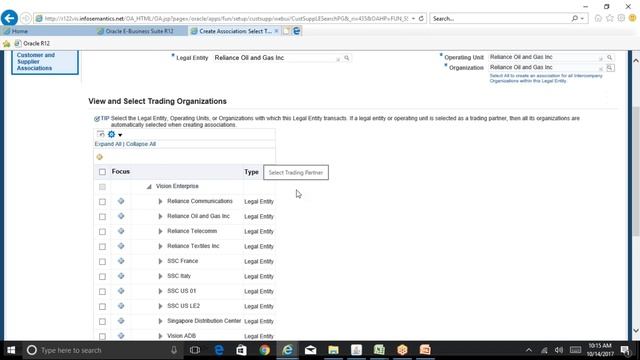Search Operating Unit with magnifier icon
The image size is (640, 360).
coord(610,58)
